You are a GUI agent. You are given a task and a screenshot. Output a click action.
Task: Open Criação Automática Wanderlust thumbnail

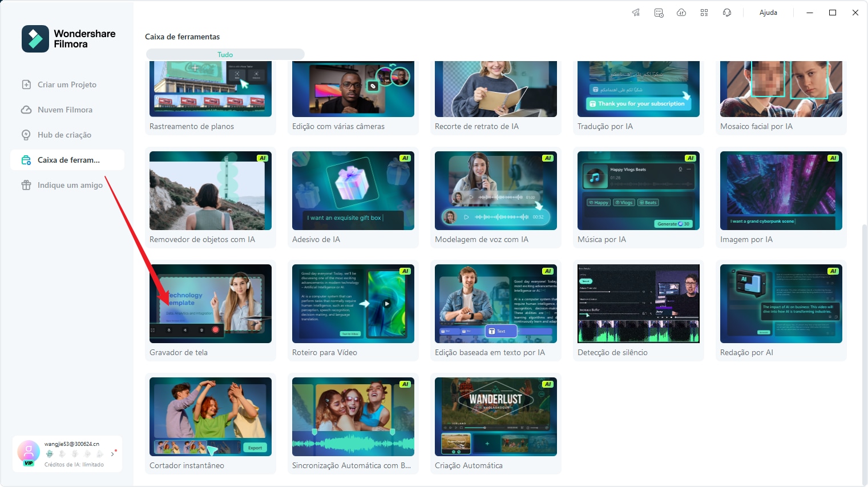tap(496, 417)
